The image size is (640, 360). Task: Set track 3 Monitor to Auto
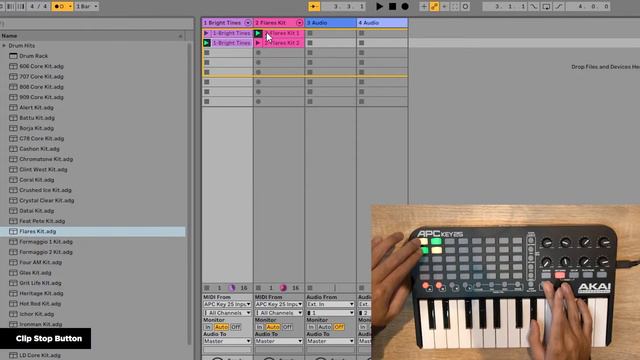[324, 327]
